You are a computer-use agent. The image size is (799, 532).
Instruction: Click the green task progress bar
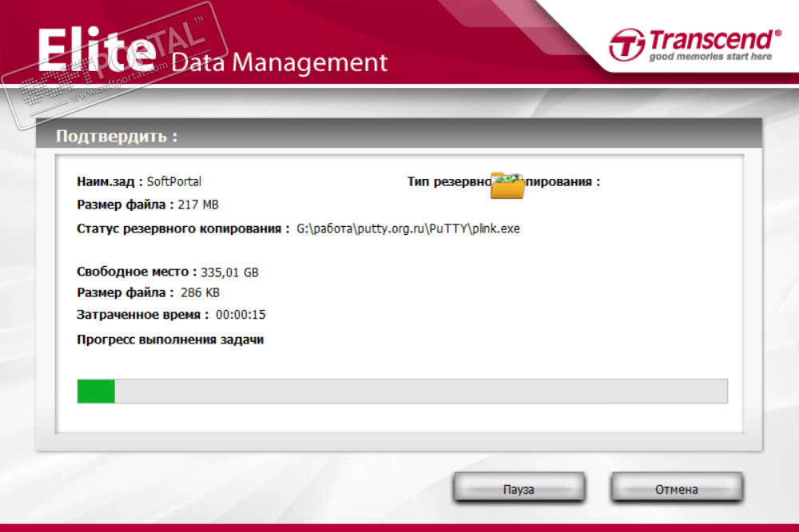[402, 391]
